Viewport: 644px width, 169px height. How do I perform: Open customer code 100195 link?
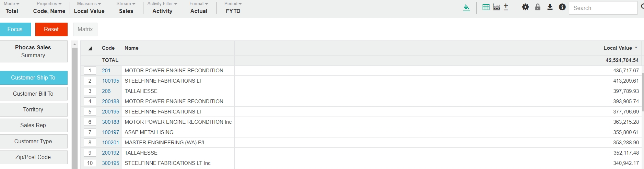[x=110, y=81]
